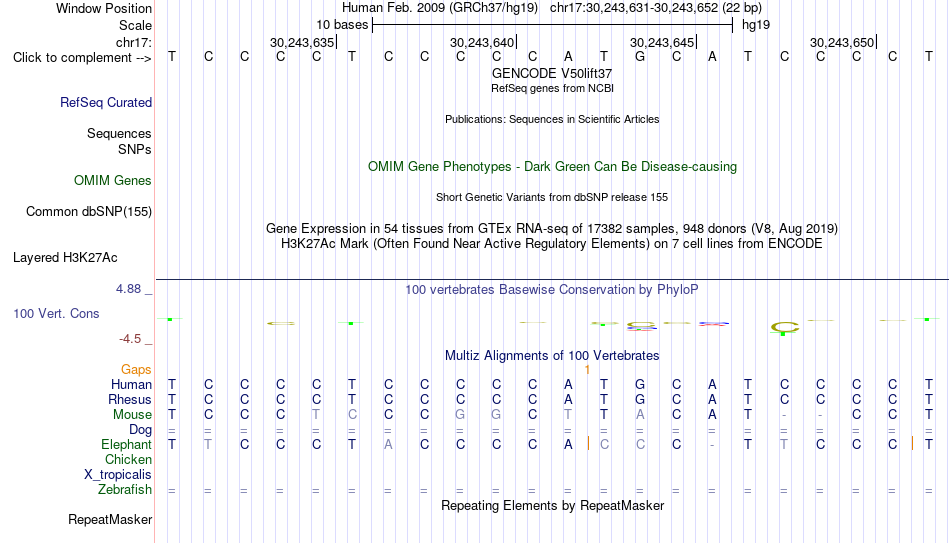Click the large C conservation logo

[x=785, y=328]
